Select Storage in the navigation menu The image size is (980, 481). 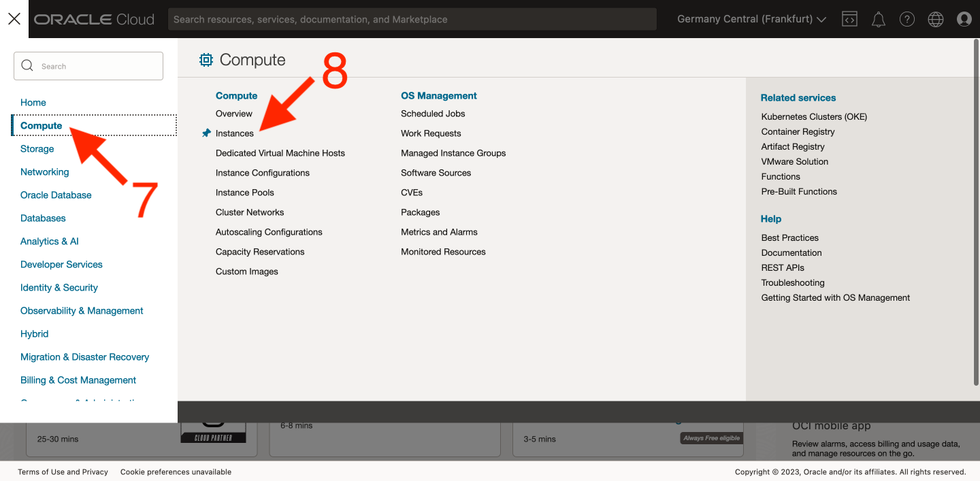coord(37,149)
